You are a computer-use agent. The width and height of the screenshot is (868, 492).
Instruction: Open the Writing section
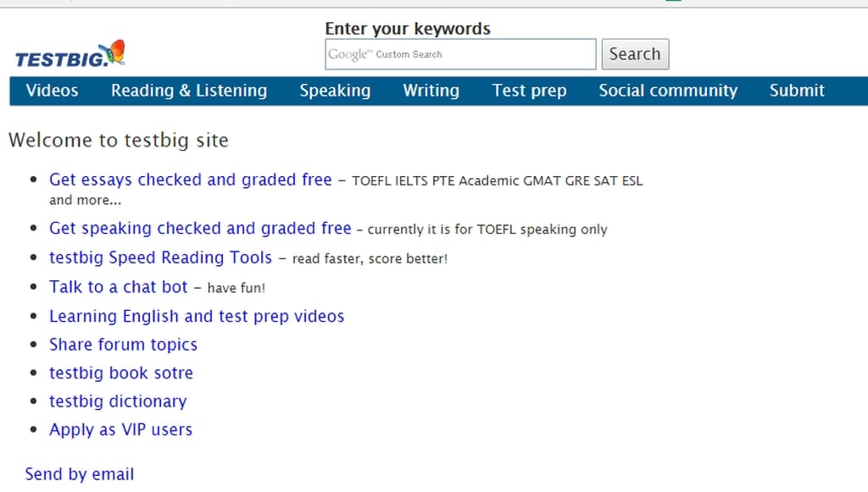431,91
